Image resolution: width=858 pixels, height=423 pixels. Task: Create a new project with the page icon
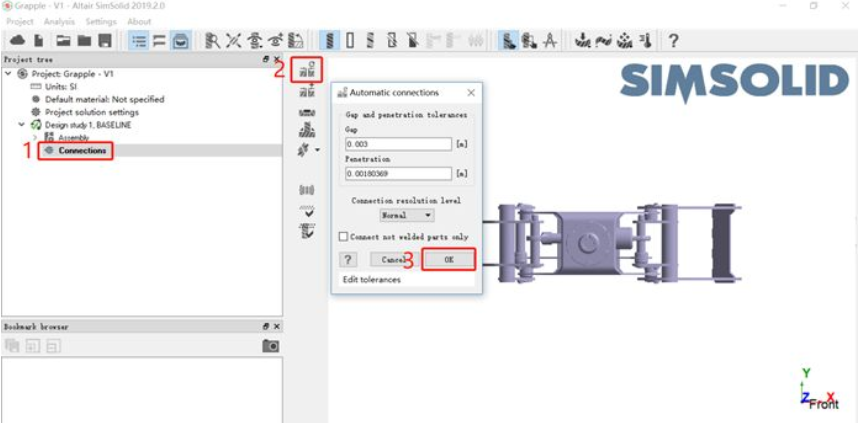38,40
